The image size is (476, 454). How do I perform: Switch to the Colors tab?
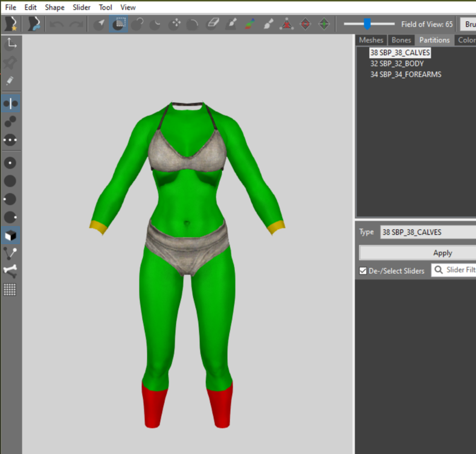tap(466, 40)
